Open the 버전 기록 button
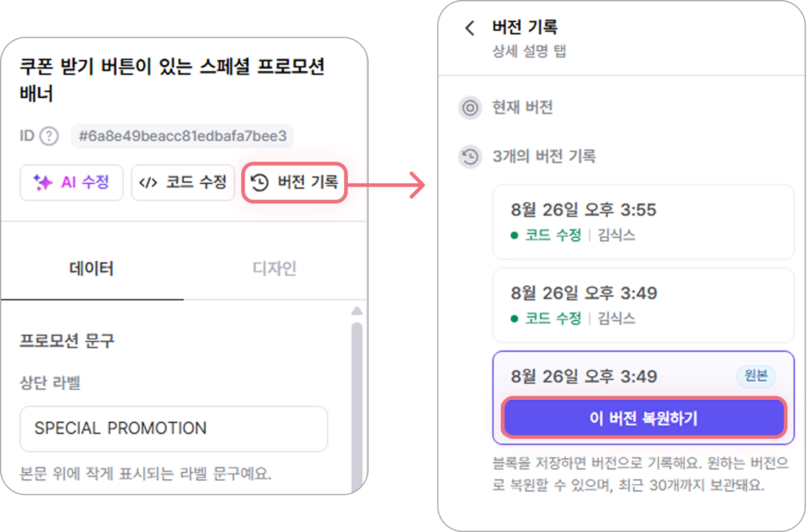 [x=294, y=182]
